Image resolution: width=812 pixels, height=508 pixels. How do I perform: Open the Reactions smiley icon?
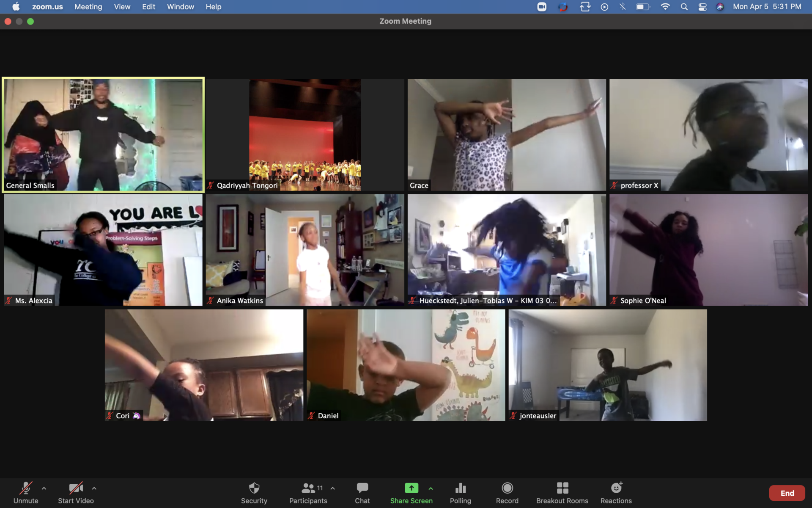click(616, 489)
